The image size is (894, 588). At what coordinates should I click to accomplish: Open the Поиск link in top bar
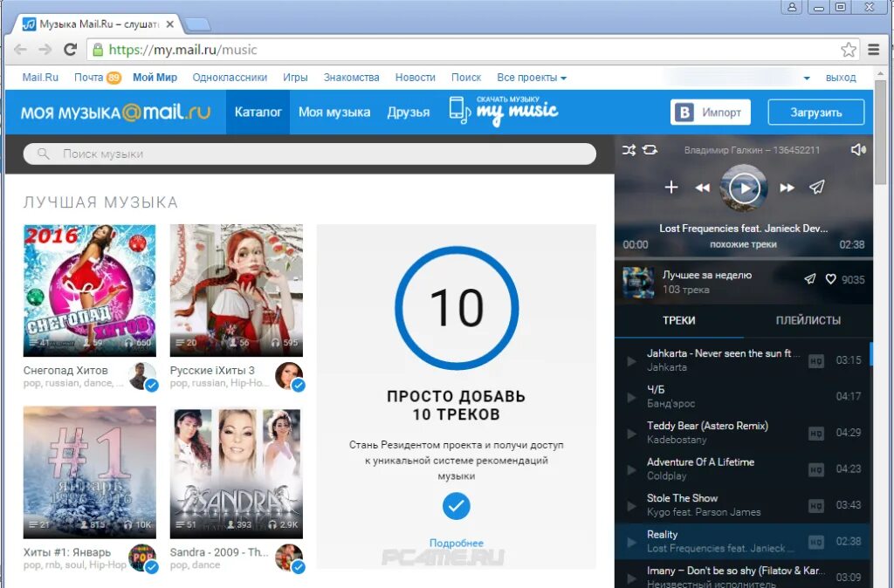click(466, 78)
